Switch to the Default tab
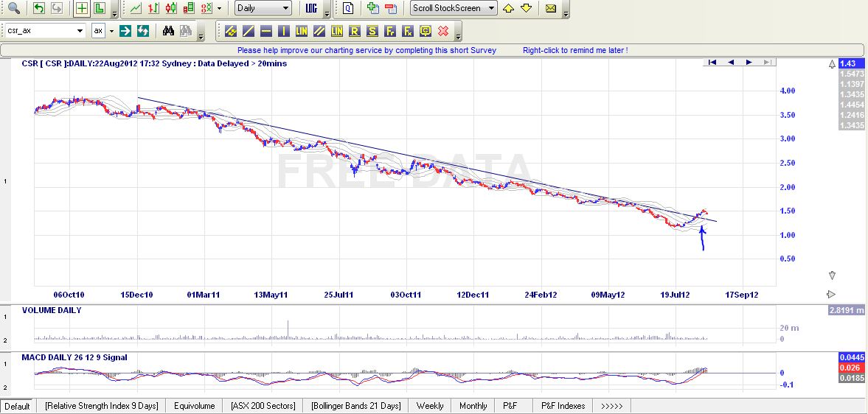 pyautogui.click(x=17, y=406)
